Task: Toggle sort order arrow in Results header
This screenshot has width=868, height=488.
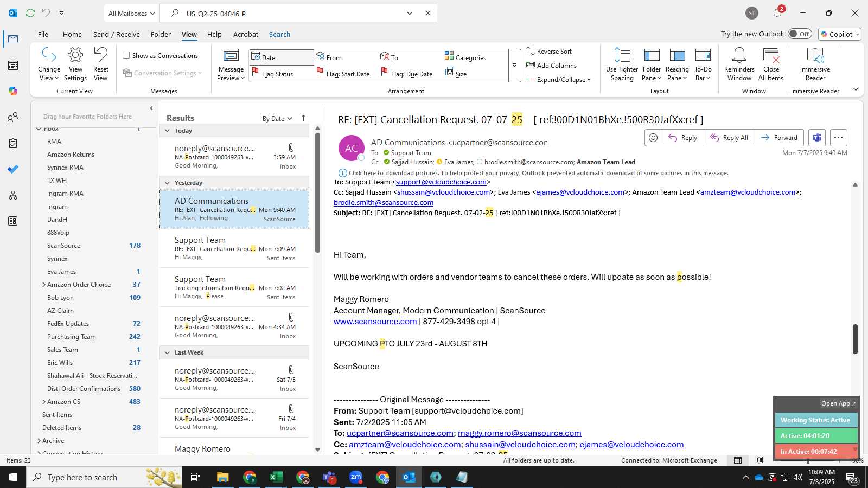Action: click(x=303, y=118)
